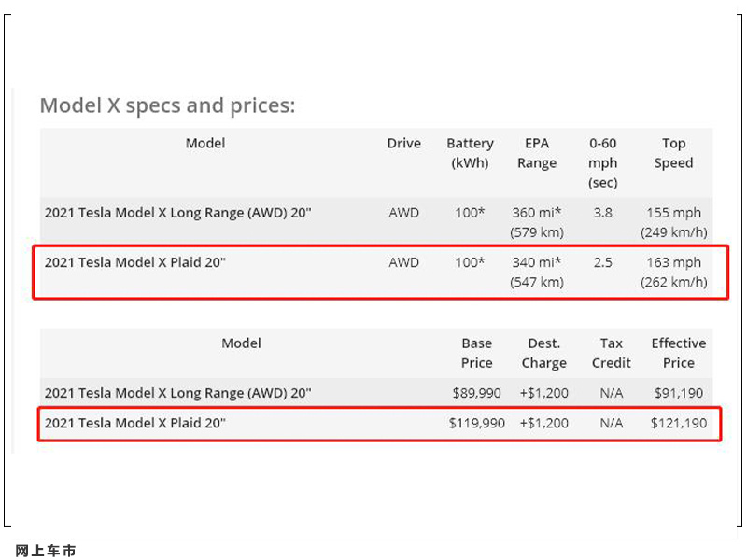Click the Long Range row in specs table

[x=376, y=222]
